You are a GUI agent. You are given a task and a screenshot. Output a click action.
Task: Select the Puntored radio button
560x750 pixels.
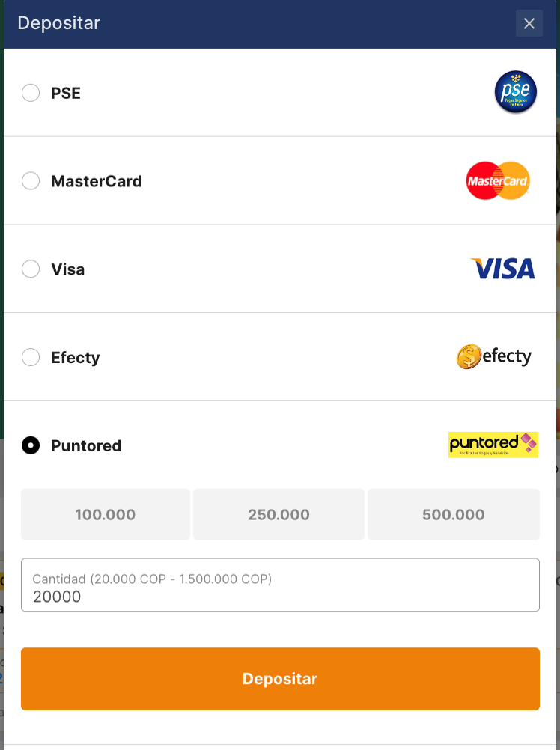(31, 445)
